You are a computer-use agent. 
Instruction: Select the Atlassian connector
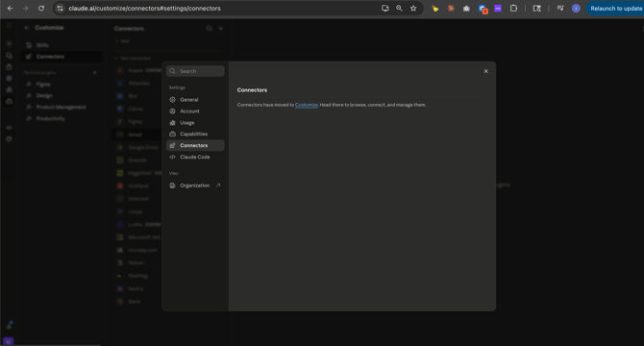coord(137,84)
